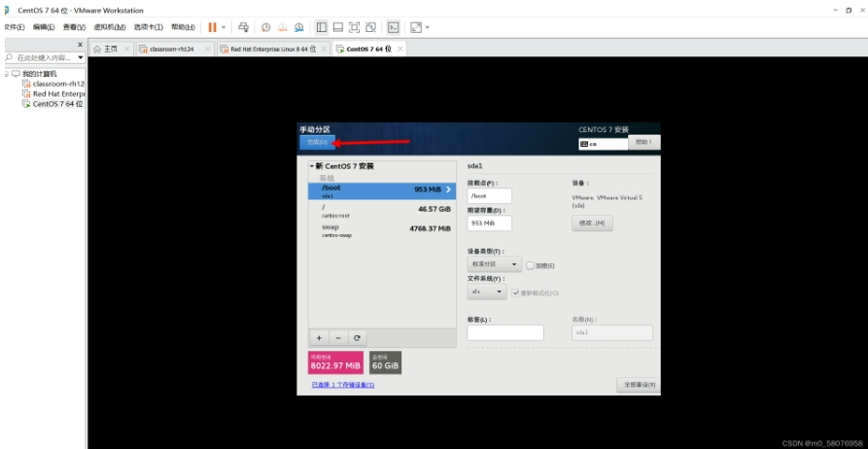Open the 编辑(E) menu
Screen dimensions: 868x449
(x=44, y=27)
